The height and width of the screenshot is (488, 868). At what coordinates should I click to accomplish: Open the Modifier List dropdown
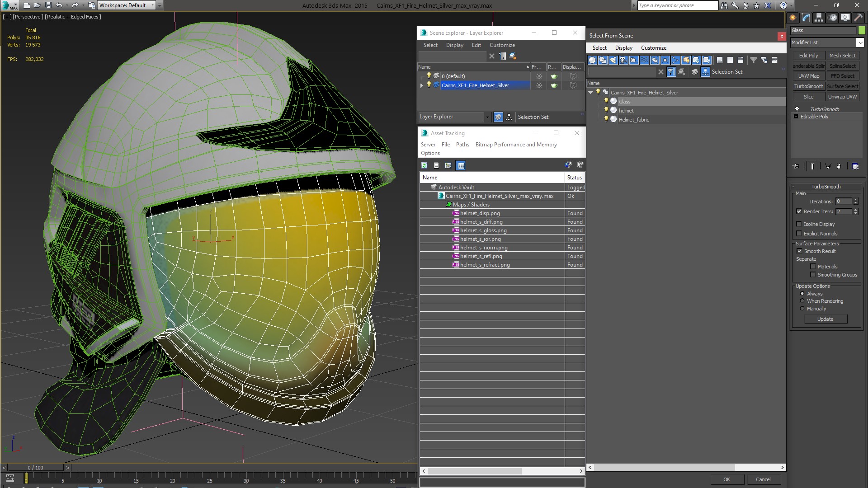pos(860,42)
